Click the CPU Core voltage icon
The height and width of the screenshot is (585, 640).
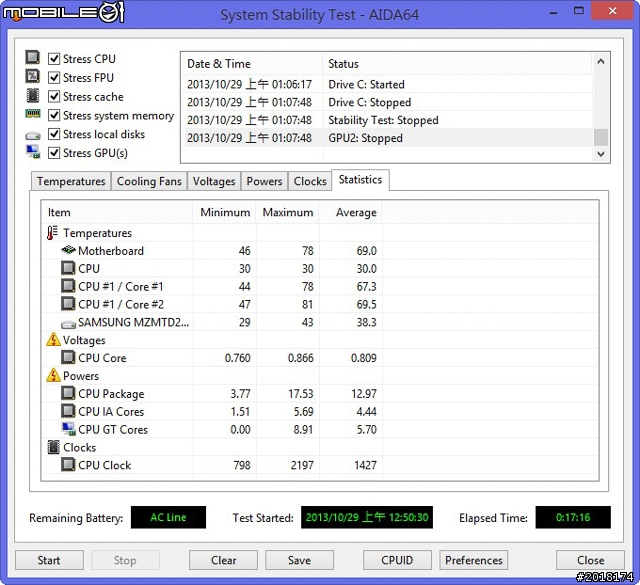(x=68, y=358)
